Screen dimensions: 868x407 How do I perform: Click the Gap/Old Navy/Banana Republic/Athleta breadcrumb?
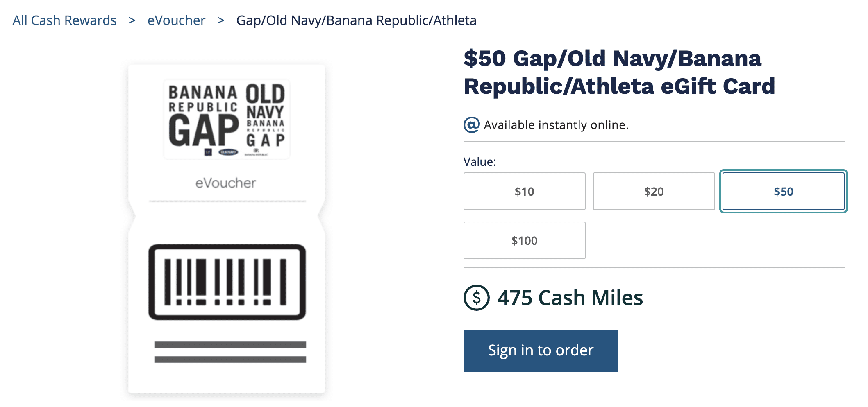point(356,20)
